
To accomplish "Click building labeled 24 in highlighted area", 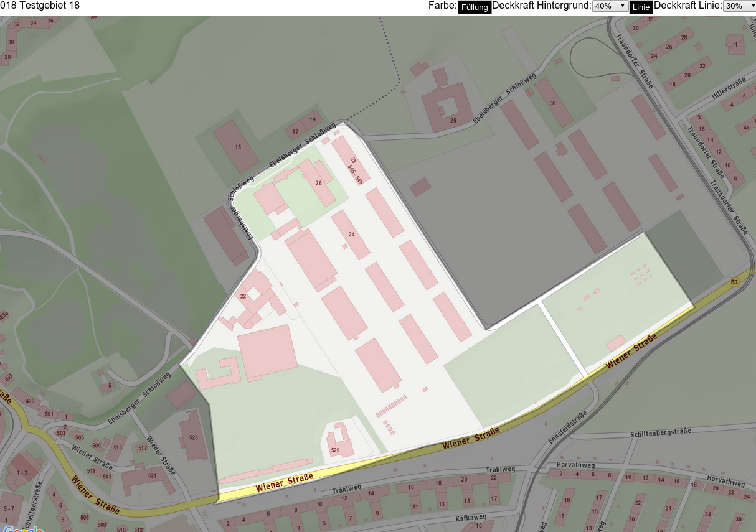I will (352, 235).
